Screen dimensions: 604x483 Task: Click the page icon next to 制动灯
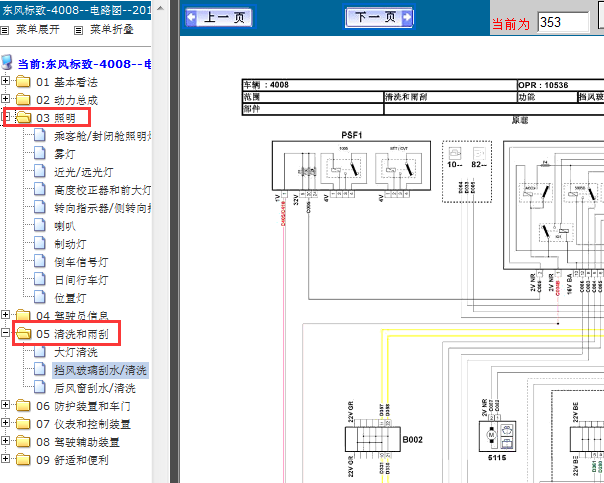[x=40, y=243]
